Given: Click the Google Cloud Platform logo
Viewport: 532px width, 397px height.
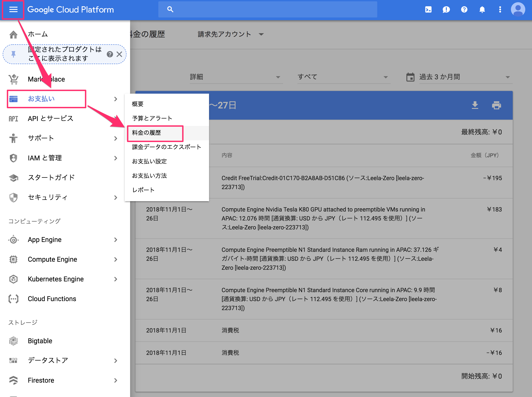Looking at the screenshot, I should [70, 10].
